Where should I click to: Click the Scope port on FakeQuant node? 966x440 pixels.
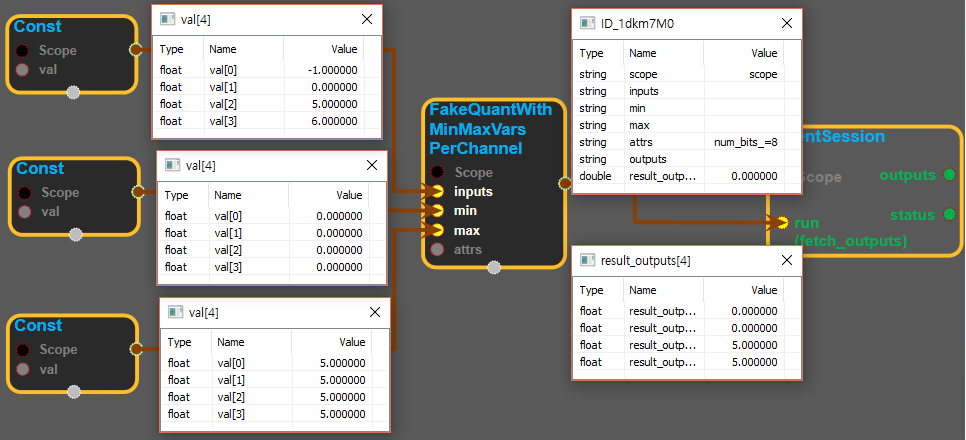[x=437, y=172]
